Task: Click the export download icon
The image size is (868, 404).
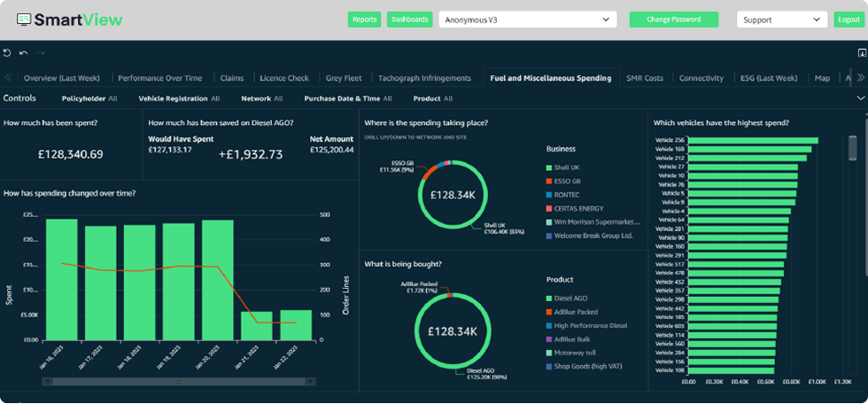Action: 861,53
